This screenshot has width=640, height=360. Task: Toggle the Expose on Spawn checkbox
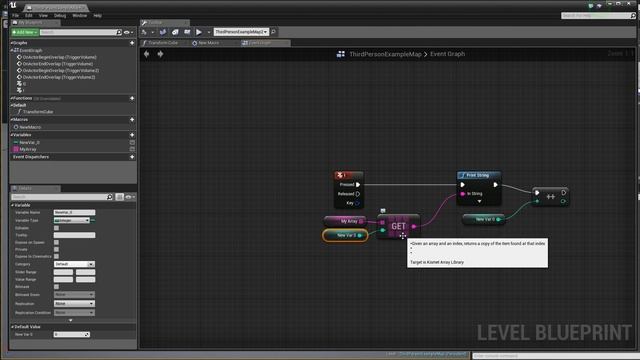56,242
